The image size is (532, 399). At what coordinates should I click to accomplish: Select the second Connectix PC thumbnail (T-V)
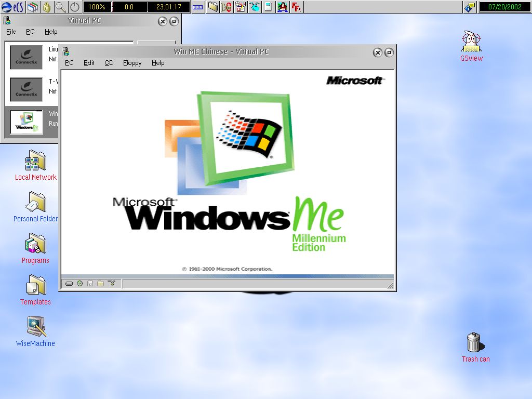[x=26, y=89]
